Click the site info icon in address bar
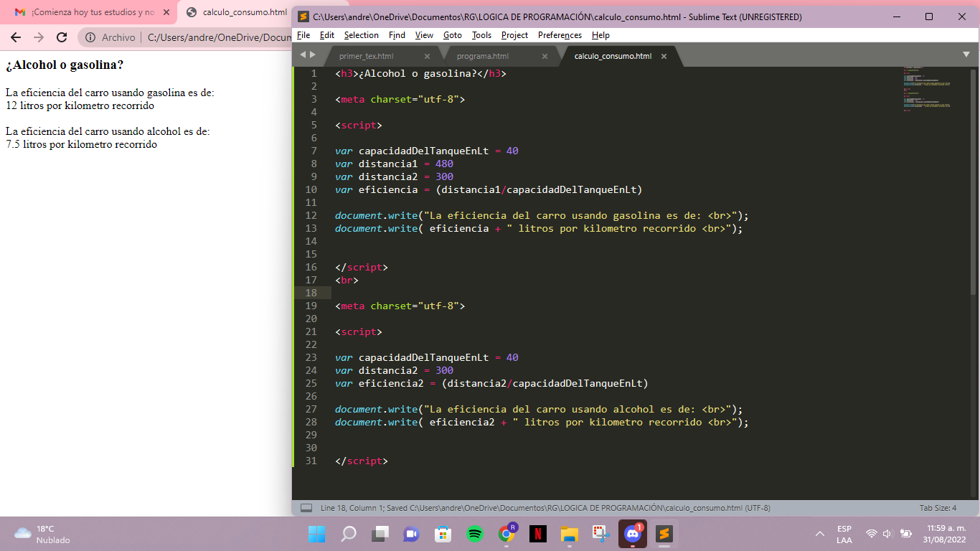This screenshot has height=551, width=980. point(91,37)
